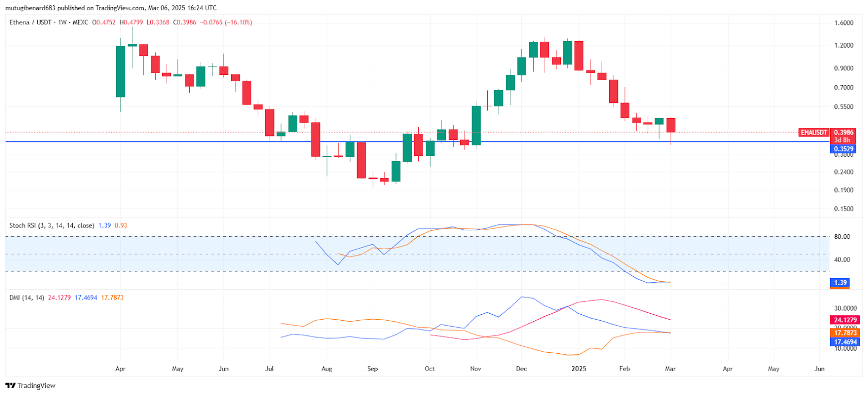Viewport: 868px width, 395px height.
Task: Click the 17.7873 orange DMI axis tag
Action: pyautogui.click(x=845, y=333)
